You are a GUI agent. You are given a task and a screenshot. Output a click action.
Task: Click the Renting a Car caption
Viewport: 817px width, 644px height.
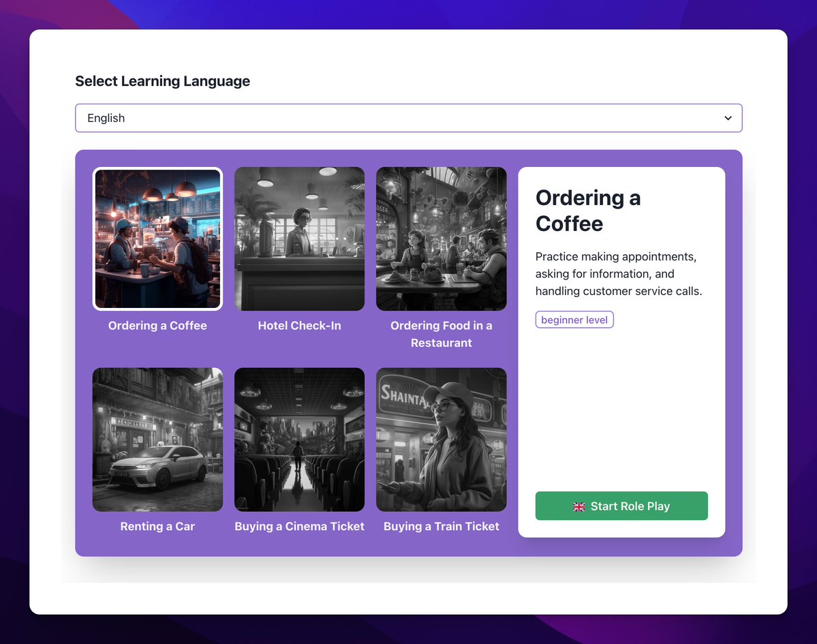click(157, 526)
